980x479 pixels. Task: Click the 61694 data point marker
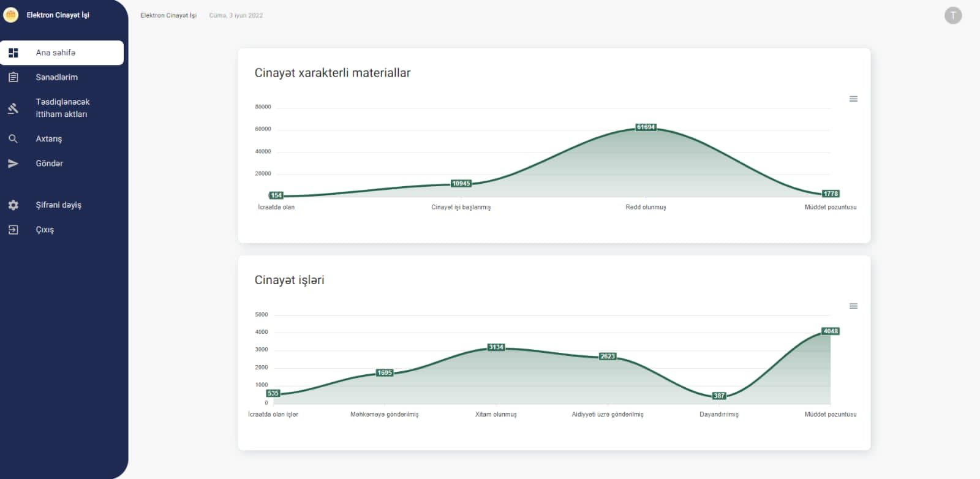tap(646, 127)
